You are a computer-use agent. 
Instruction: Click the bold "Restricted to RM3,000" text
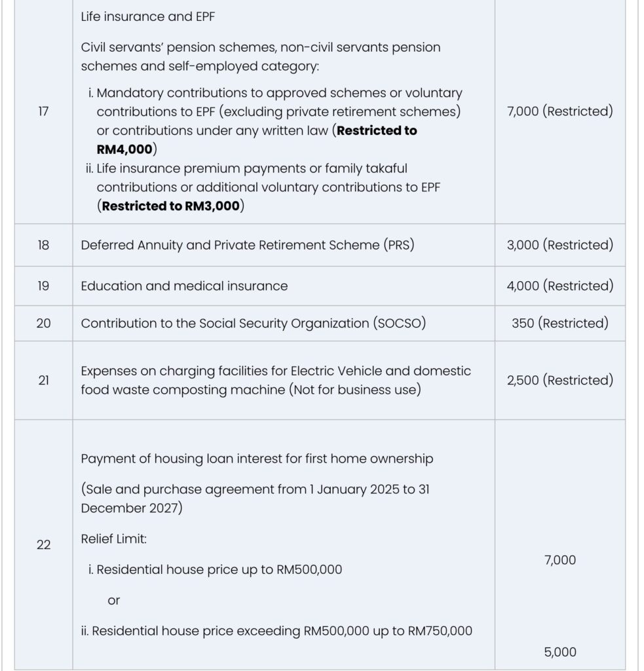(x=172, y=206)
